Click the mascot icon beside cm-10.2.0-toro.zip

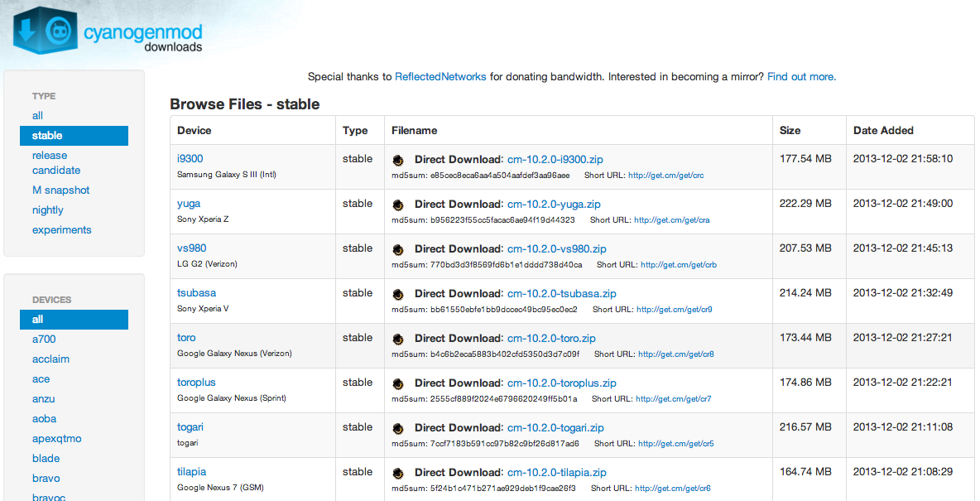coord(398,339)
